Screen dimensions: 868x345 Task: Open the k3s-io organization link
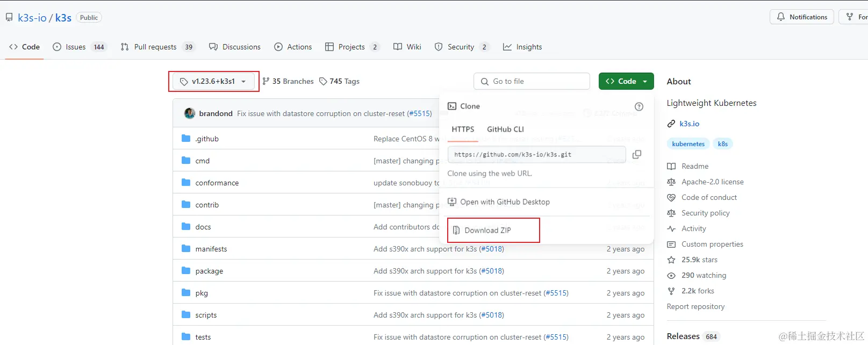pos(32,17)
